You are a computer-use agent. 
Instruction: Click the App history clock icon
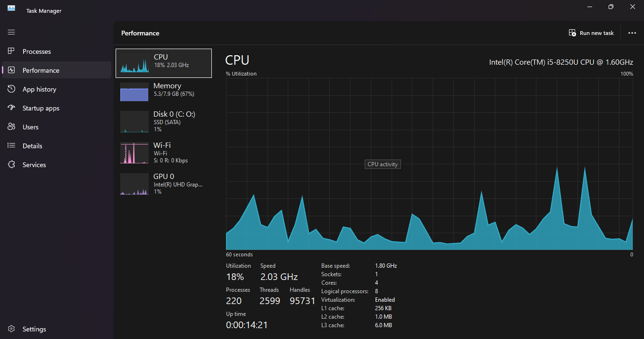point(12,89)
